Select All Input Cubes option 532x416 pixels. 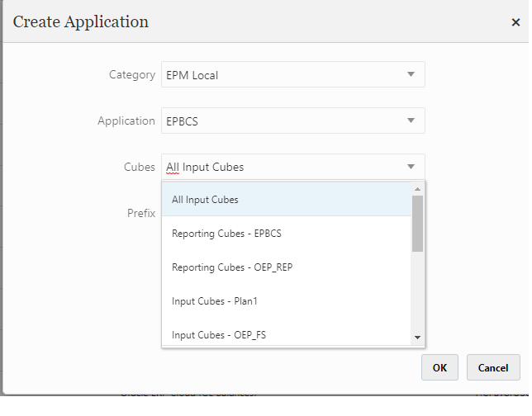point(287,200)
